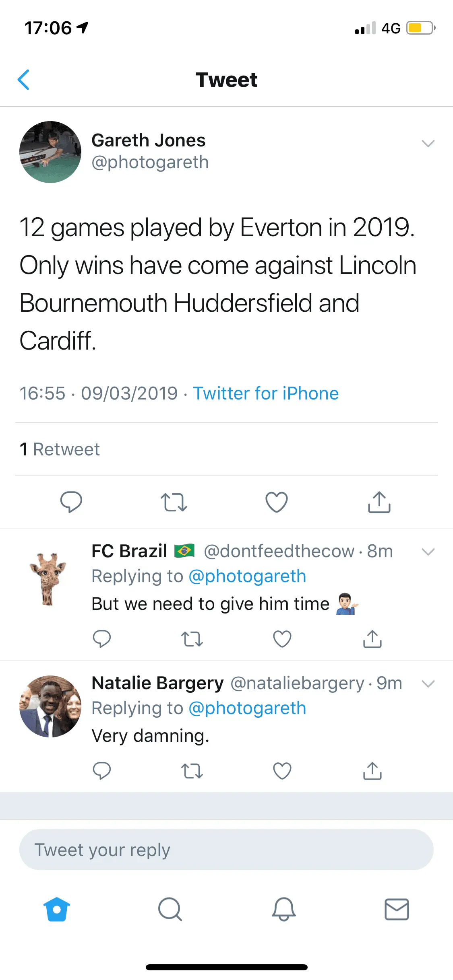This screenshot has width=453, height=980.
Task: Retweet FC Brazil's reply
Action: [192, 639]
